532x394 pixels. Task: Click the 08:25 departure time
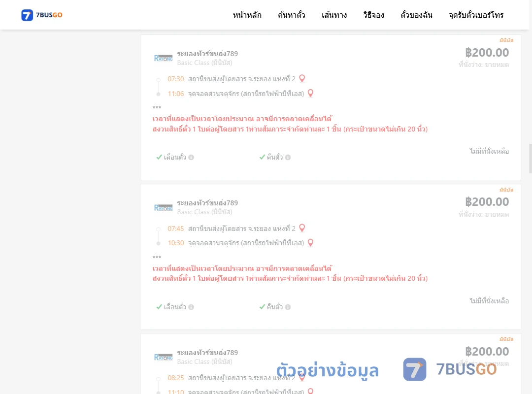click(x=176, y=378)
